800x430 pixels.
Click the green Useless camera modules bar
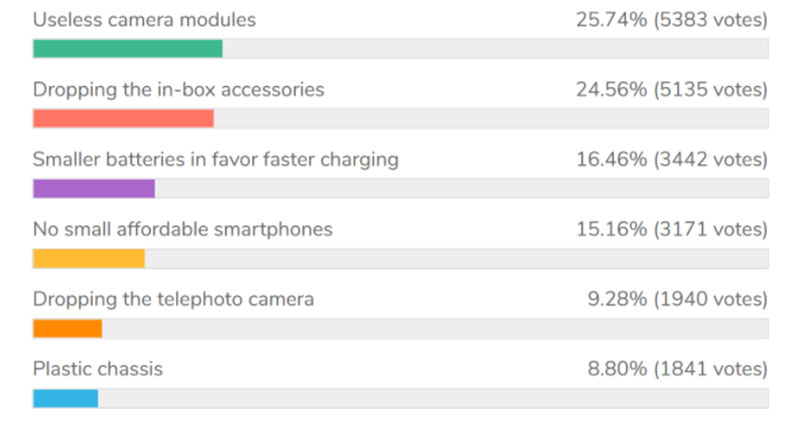(x=128, y=48)
